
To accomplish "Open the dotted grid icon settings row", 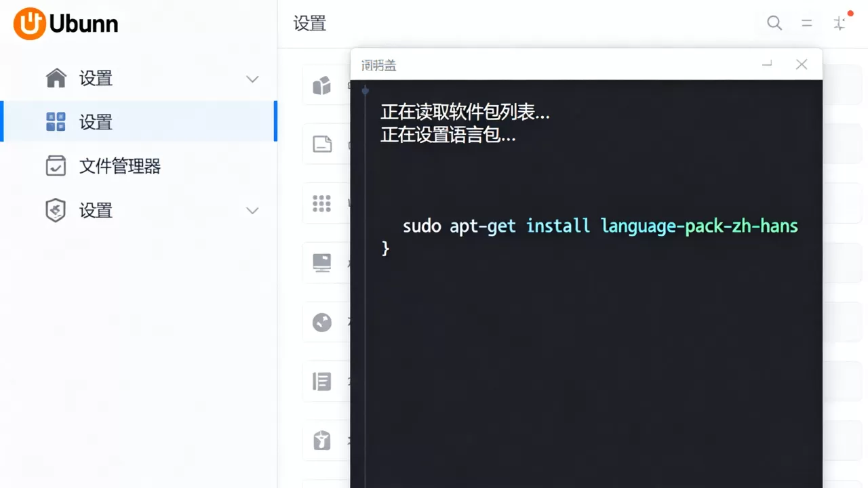I will point(325,203).
